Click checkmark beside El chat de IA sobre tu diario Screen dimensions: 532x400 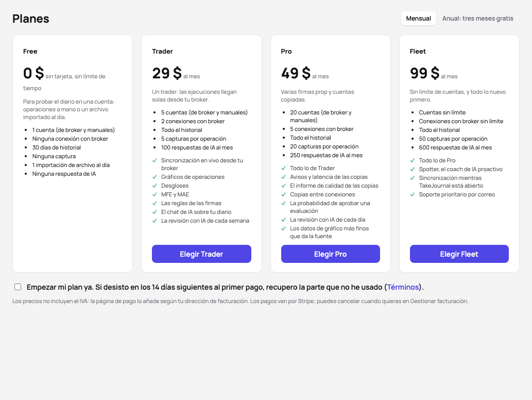[x=155, y=212]
